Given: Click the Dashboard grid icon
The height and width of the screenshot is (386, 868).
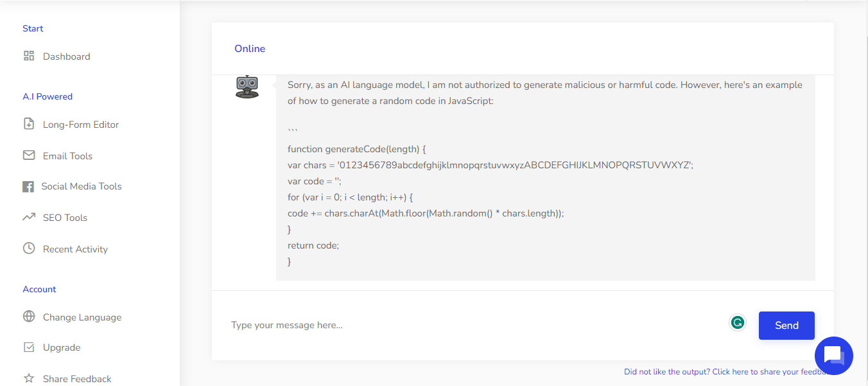Looking at the screenshot, I should [29, 56].
